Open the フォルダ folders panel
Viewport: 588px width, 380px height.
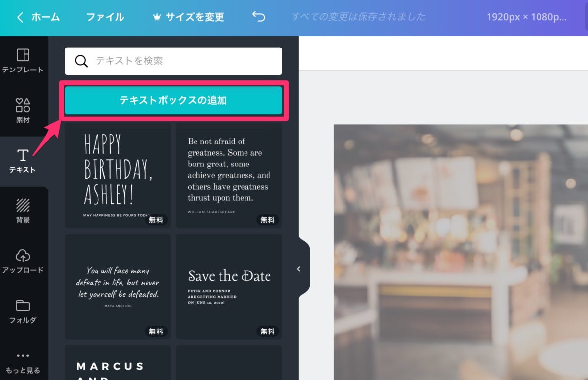click(23, 311)
